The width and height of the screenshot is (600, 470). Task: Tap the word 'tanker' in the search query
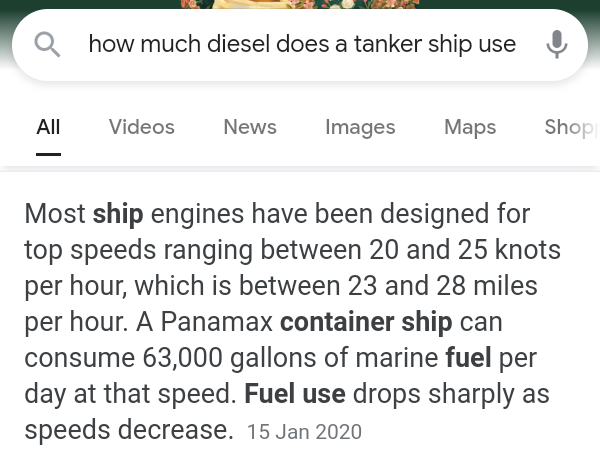click(x=387, y=44)
